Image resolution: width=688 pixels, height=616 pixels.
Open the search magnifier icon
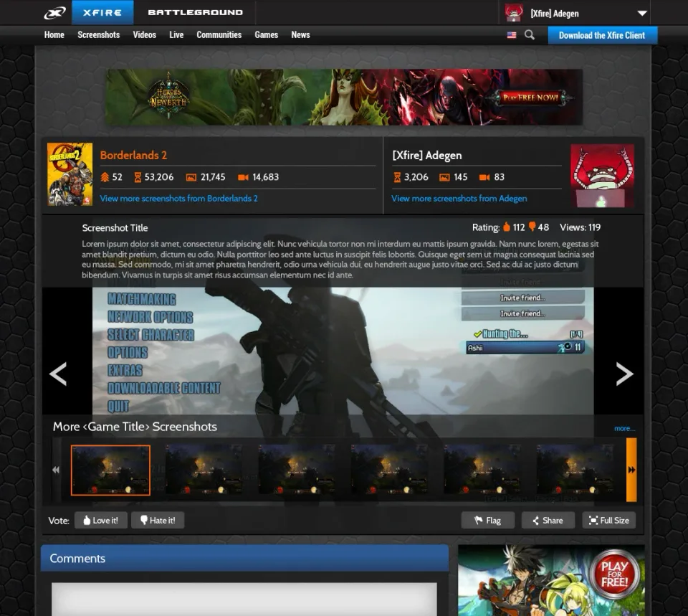click(529, 35)
